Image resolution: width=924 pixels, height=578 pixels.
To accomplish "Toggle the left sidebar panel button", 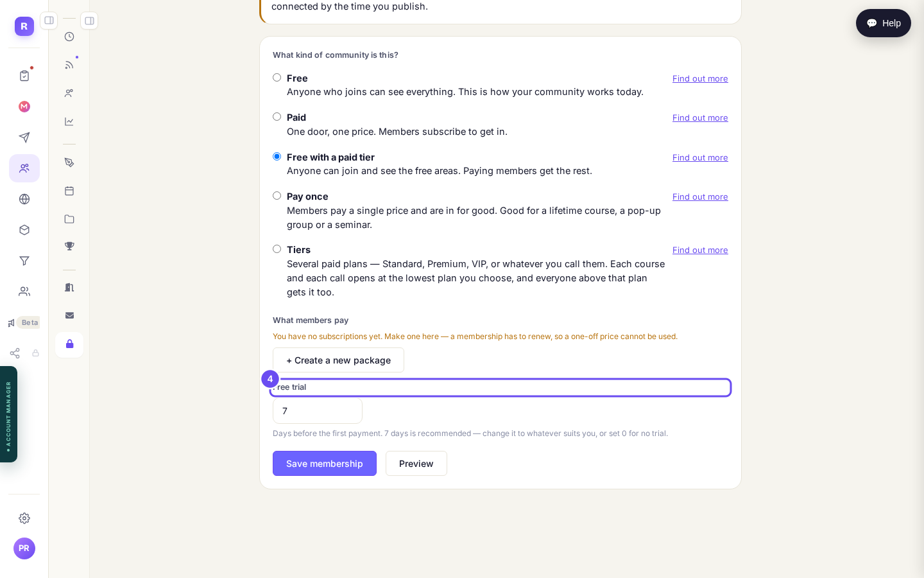I will [49, 21].
